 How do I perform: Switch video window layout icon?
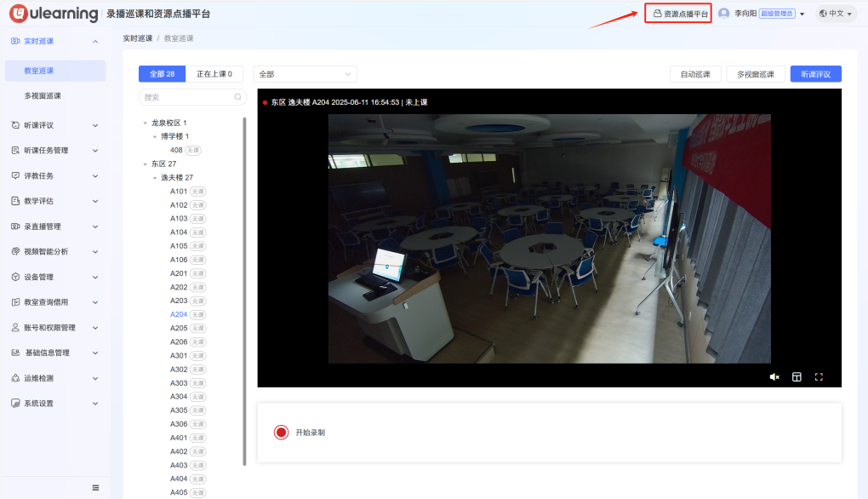(x=797, y=376)
